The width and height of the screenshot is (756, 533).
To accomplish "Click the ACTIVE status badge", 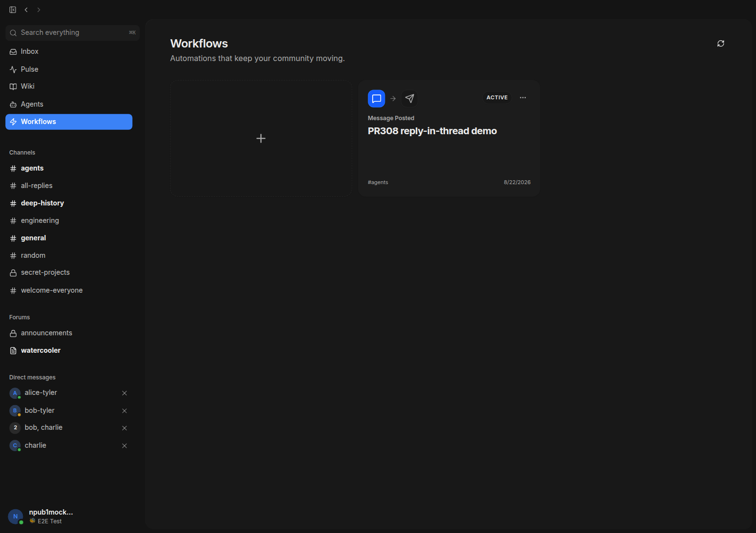I will click(x=497, y=97).
